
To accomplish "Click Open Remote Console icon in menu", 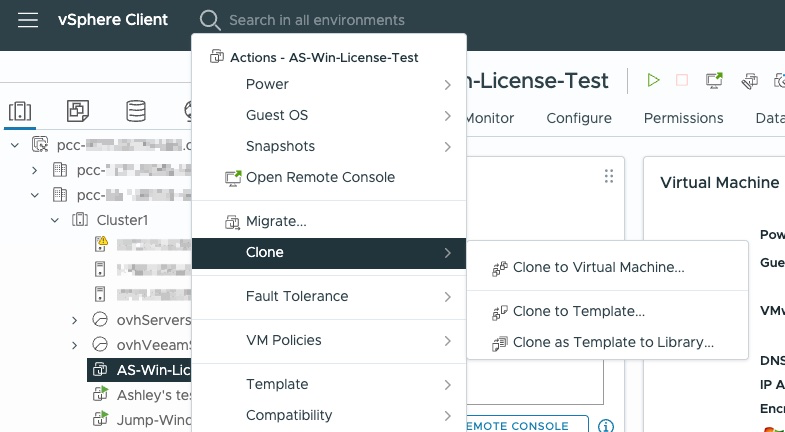I will tap(233, 178).
